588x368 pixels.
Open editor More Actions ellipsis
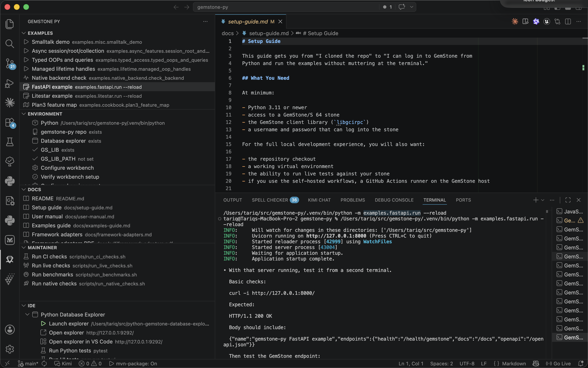tap(579, 21)
